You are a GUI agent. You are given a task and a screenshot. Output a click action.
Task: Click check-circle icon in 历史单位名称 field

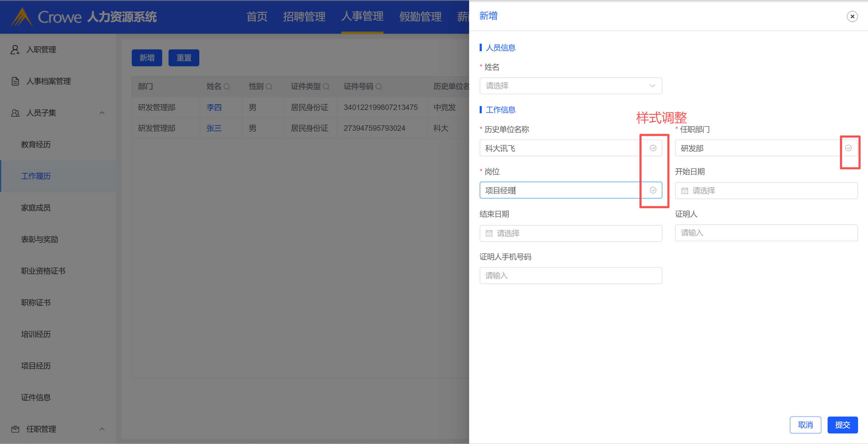[x=653, y=148]
